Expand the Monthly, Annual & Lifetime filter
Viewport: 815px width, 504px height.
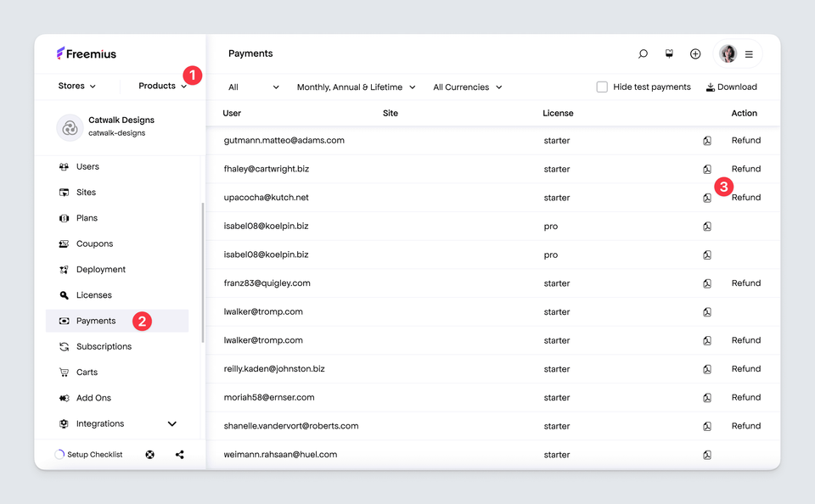click(356, 87)
